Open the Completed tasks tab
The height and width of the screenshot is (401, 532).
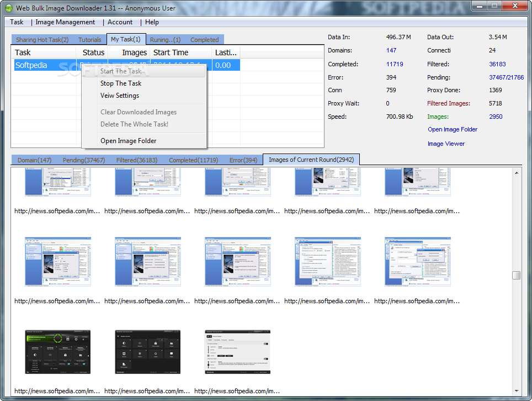(204, 40)
